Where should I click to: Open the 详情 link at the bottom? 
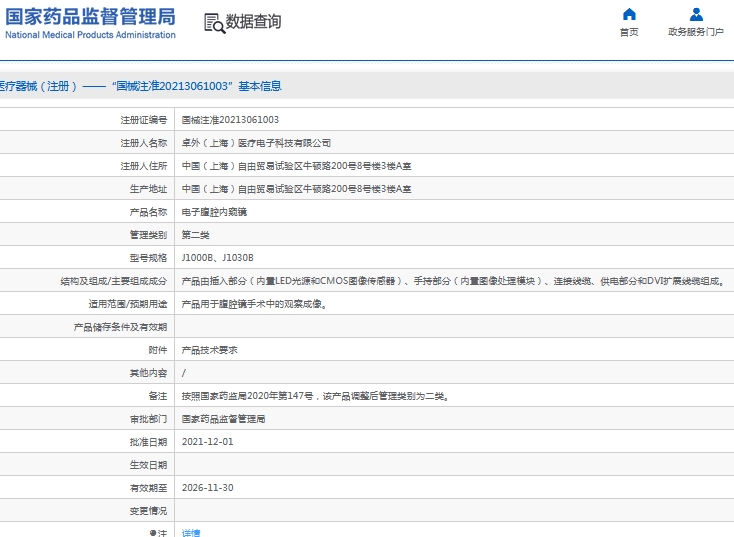pos(191,533)
